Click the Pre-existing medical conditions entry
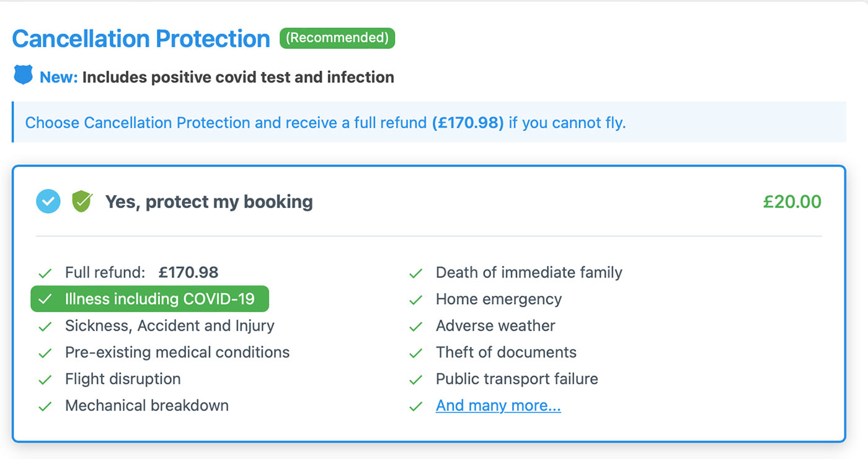868x459 pixels. (x=177, y=352)
